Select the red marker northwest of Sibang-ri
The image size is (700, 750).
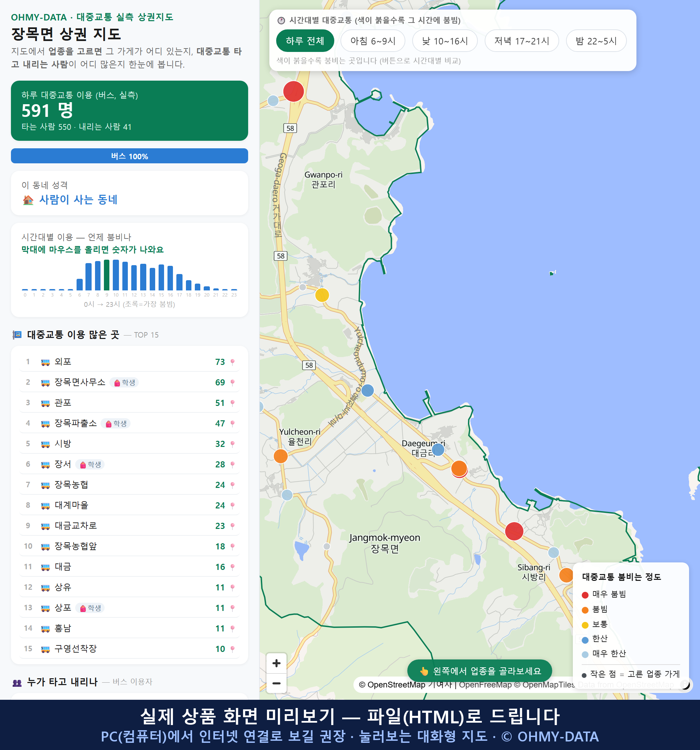coord(514,531)
